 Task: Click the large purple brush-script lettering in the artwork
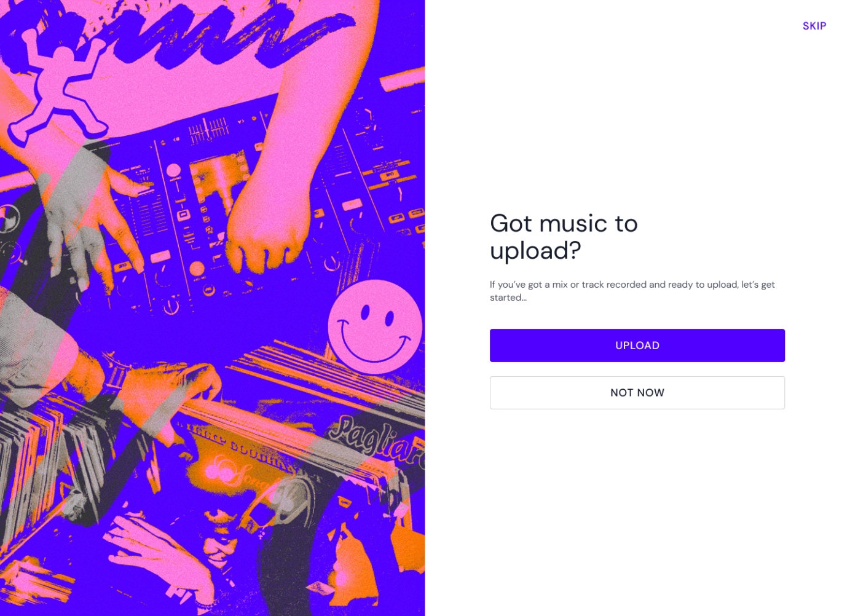184,37
